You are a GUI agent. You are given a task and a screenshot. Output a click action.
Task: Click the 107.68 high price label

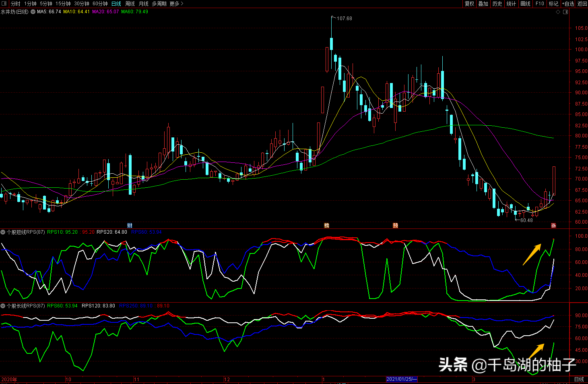[x=345, y=19]
